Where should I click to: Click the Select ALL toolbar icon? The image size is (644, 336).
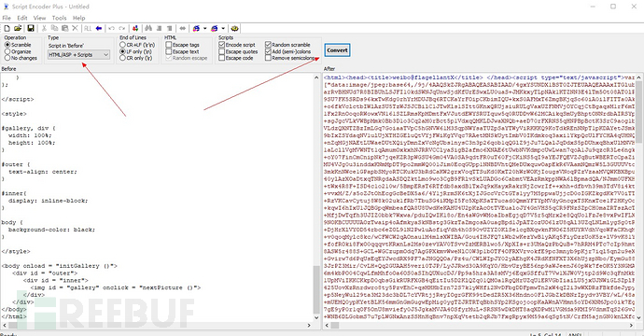[x=88, y=28]
